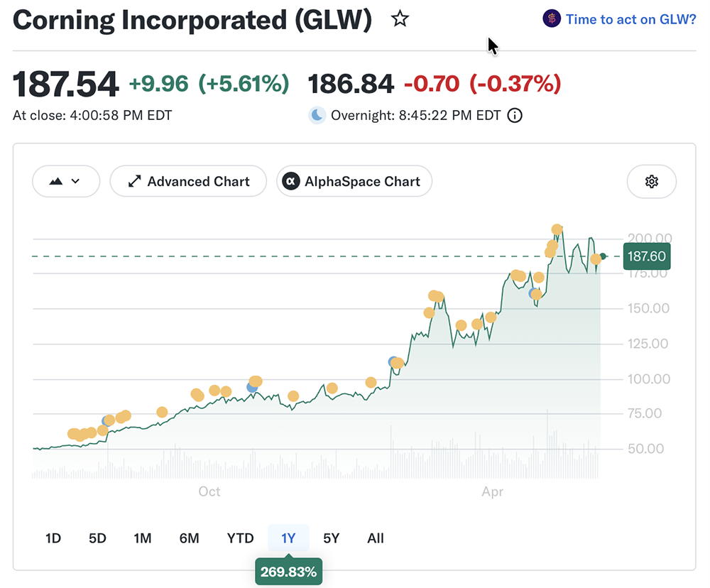710x588 pixels.
Task: Open chart settings gear
Action: 652,182
